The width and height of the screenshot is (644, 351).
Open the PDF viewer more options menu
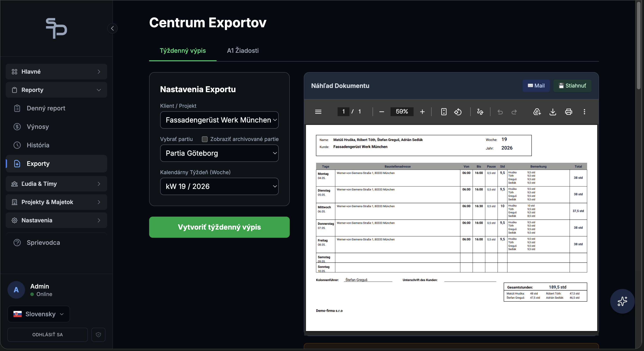click(584, 112)
